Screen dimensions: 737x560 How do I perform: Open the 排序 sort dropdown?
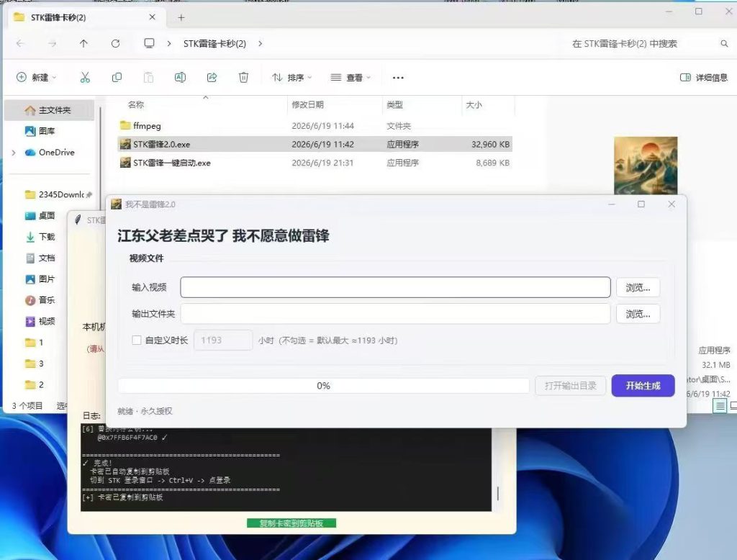[x=292, y=77]
